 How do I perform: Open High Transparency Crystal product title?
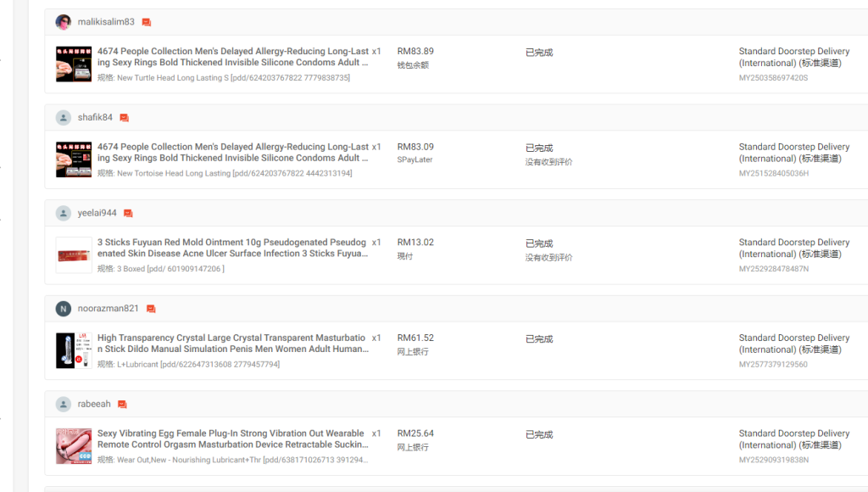pyautogui.click(x=233, y=343)
